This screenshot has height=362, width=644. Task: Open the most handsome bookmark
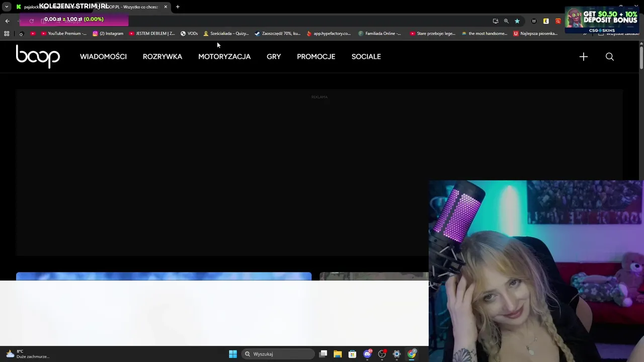tap(485, 34)
